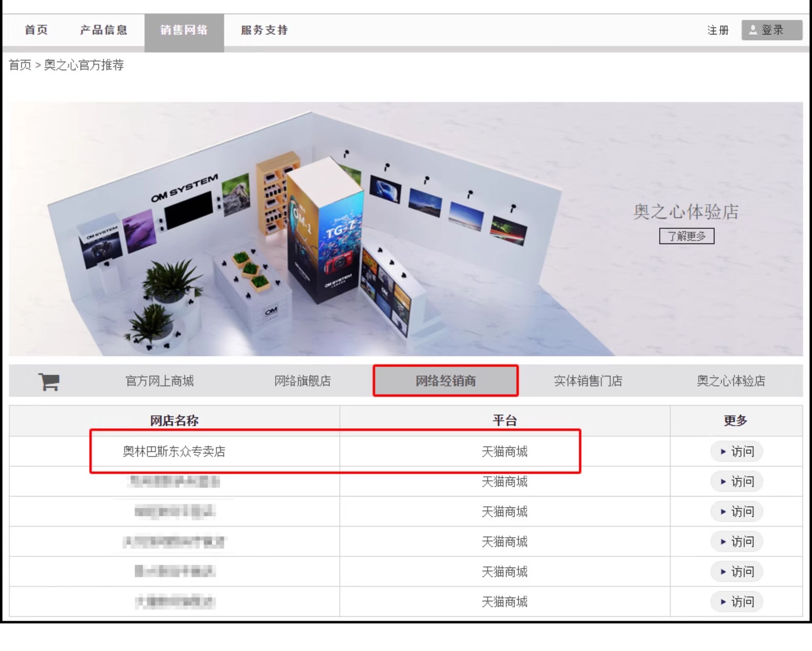This screenshot has height=651, width=812.
Task: Click the 平台 column header
Action: point(505,420)
